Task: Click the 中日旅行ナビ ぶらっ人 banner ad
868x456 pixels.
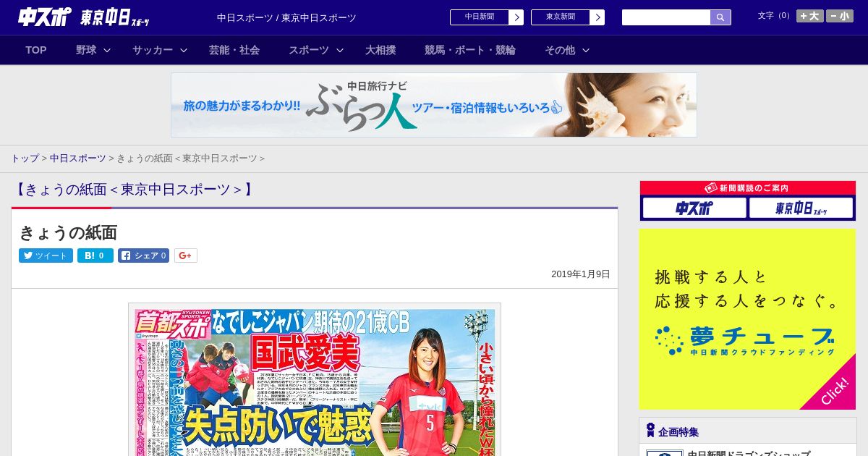Action: (434, 105)
